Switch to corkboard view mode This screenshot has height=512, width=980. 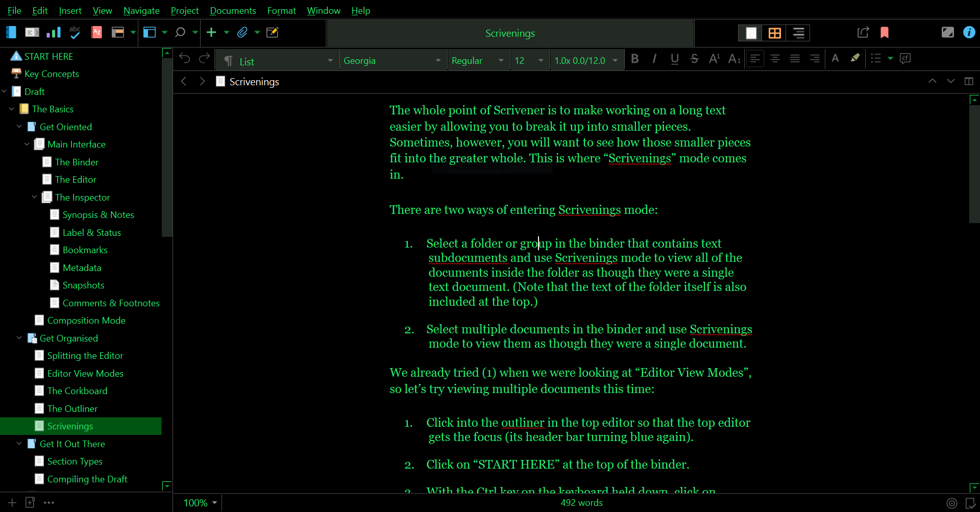tap(774, 33)
